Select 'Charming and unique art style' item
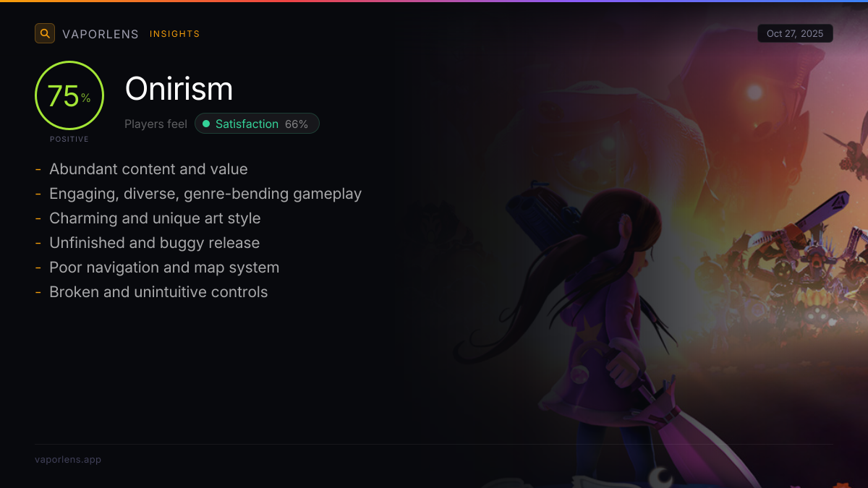This screenshot has width=868, height=488. pos(155,218)
